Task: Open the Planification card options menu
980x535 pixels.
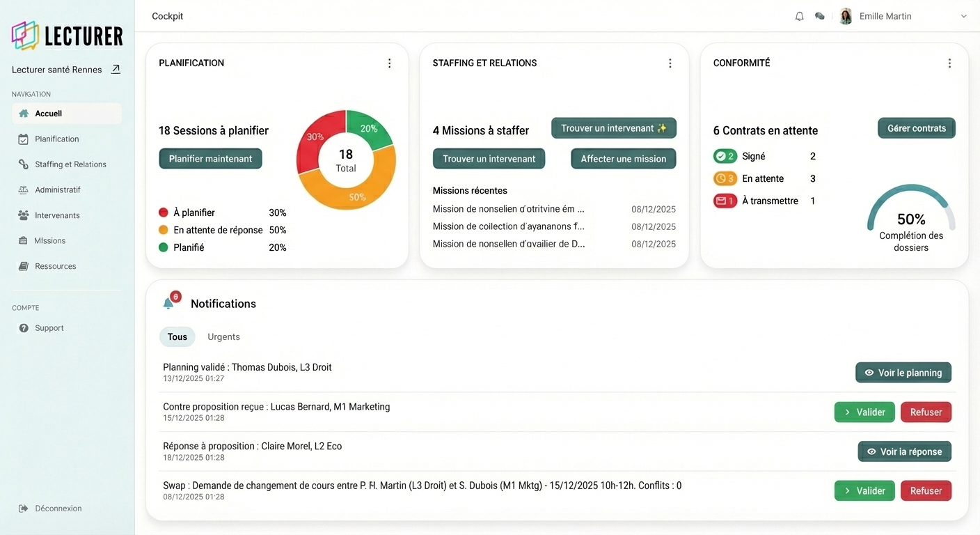Action: [x=389, y=63]
